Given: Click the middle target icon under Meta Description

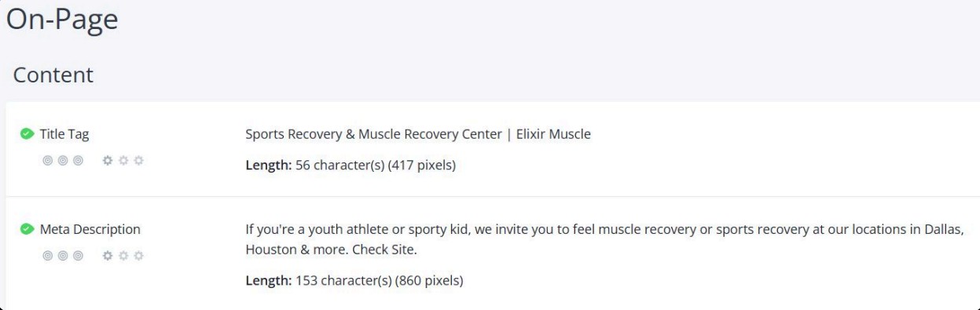Looking at the screenshot, I should click(x=62, y=256).
